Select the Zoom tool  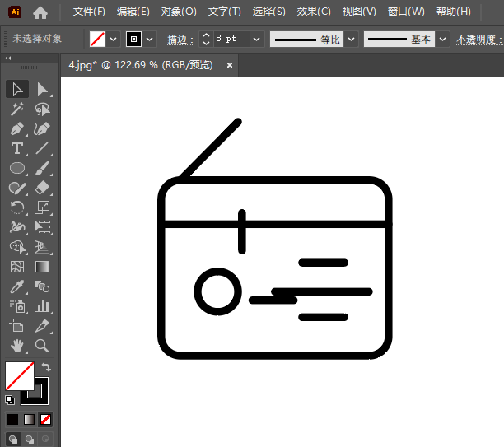pyautogui.click(x=43, y=346)
